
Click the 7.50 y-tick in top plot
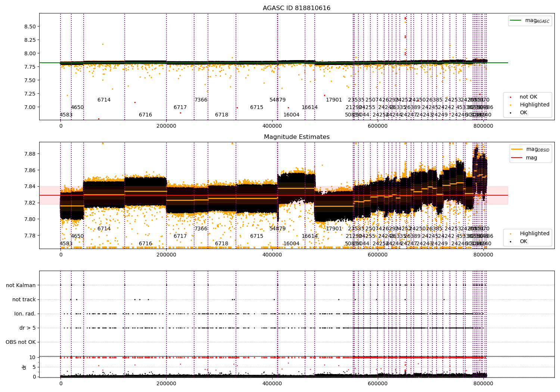[30, 81]
